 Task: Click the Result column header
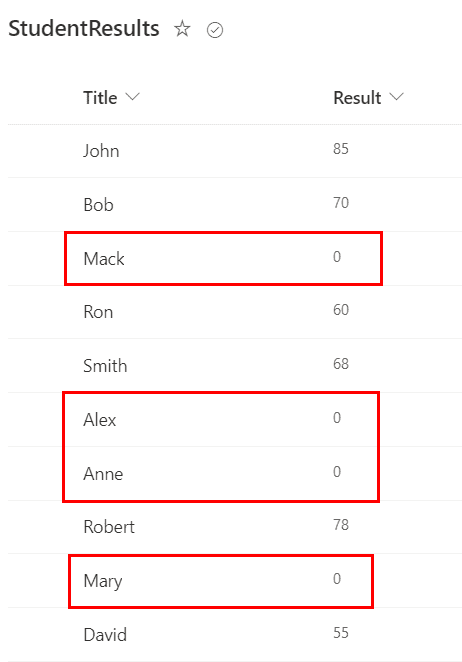coord(357,98)
